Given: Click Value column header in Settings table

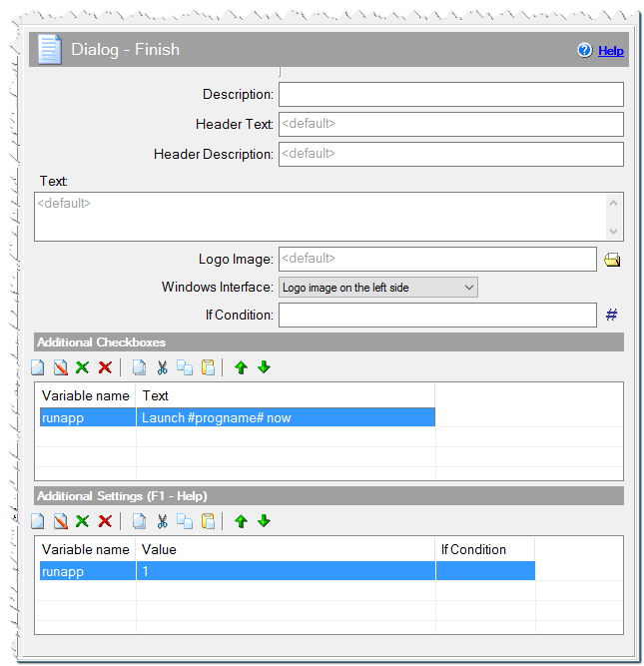Looking at the screenshot, I should pyautogui.click(x=286, y=549).
